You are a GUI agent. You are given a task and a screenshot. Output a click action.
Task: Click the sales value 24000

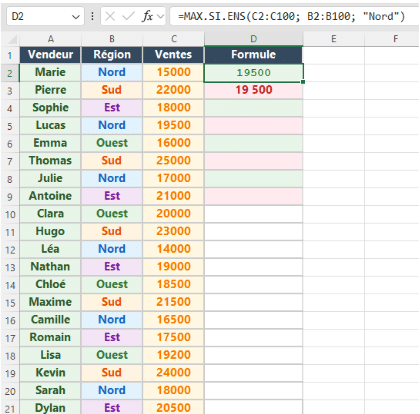tap(173, 373)
